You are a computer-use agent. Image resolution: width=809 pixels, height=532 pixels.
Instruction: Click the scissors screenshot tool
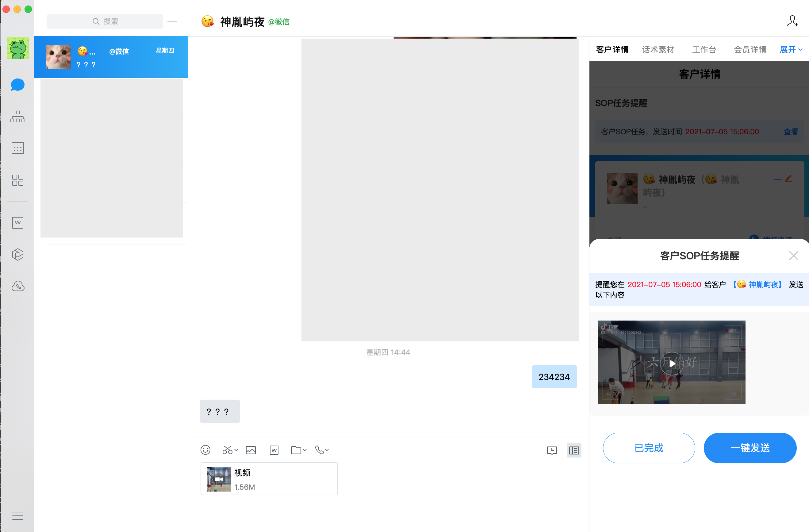coord(227,450)
